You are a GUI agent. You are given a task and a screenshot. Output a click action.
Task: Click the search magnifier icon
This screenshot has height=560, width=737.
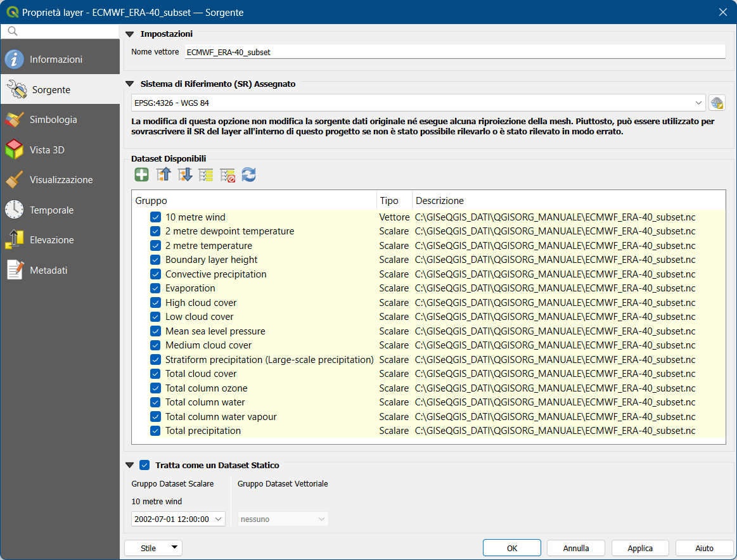coord(13,31)
